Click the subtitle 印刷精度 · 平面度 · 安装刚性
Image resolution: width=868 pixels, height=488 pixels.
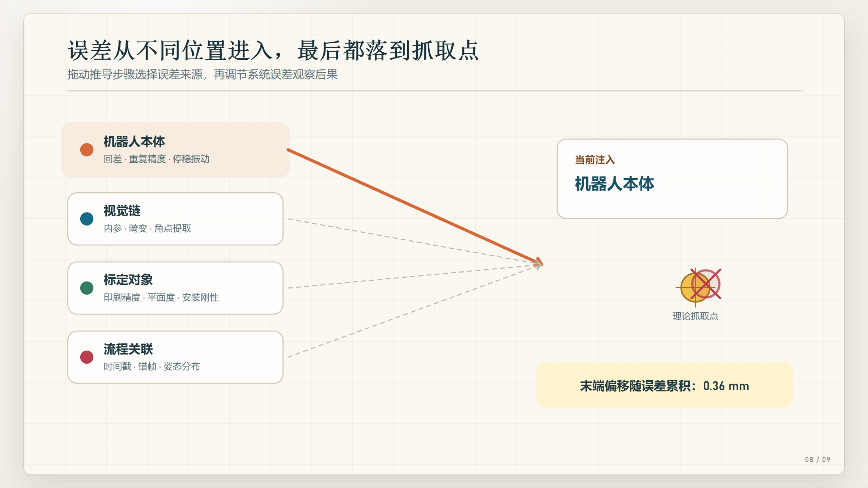[x=161, y=297]
